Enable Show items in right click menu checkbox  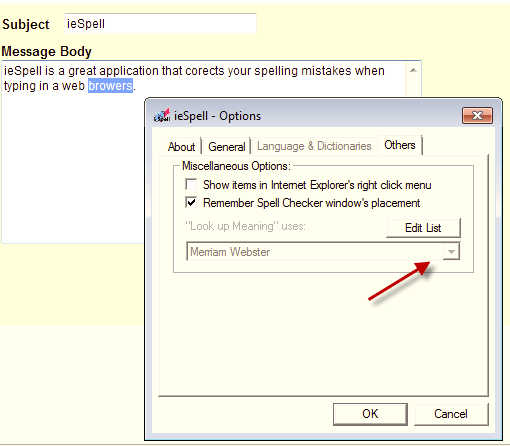point(191,184)
